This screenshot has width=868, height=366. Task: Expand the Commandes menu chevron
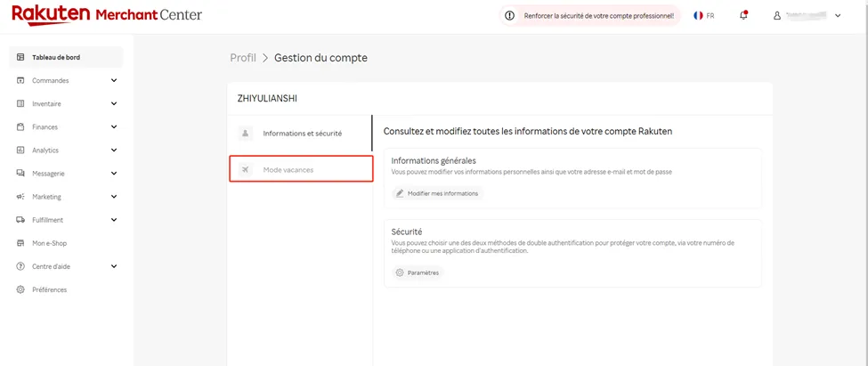(x=114, y=80)
